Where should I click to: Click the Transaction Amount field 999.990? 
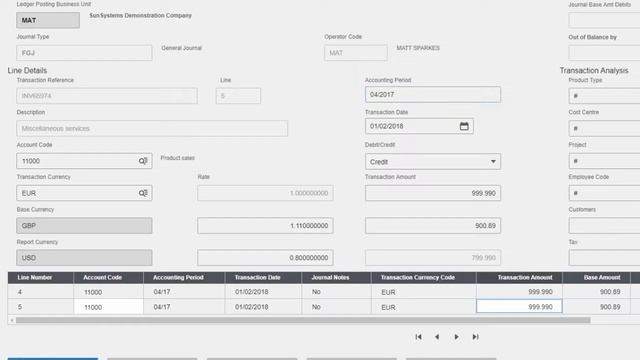coord(433,193)
